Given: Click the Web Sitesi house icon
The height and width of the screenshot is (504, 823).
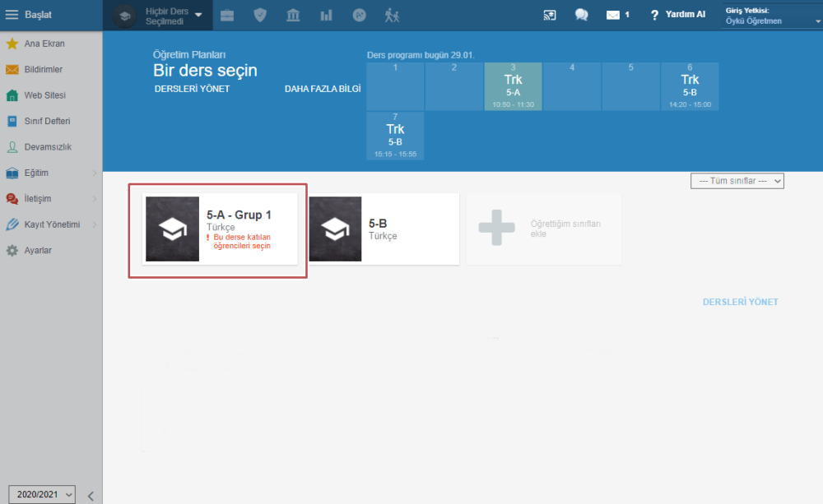Looking at the screenshot, I should (x=12, y=95).
